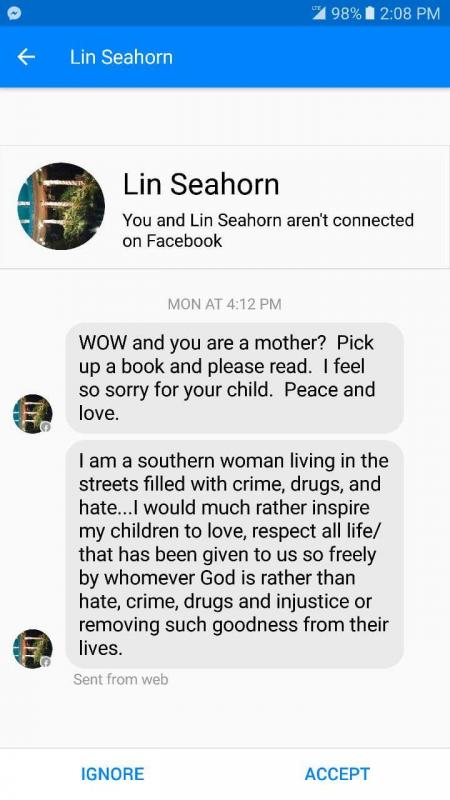
Task: Tap Facebook badge on the upper message avatar
Action: (46, 427)
